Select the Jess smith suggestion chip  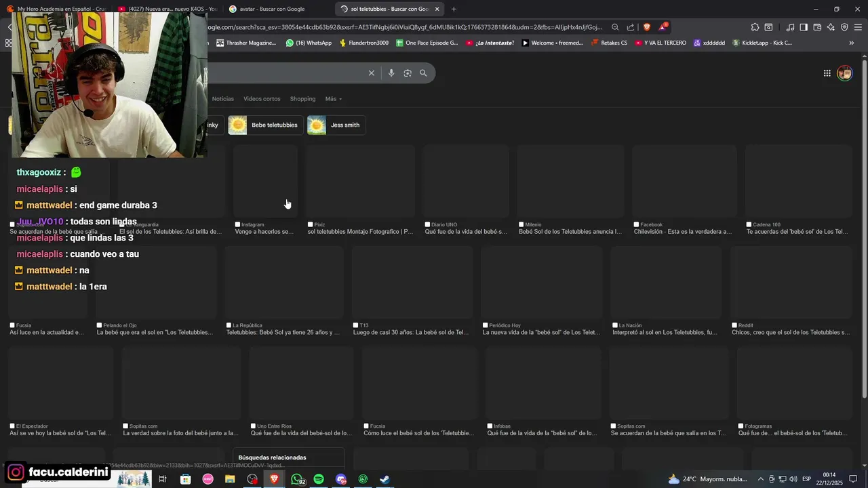pos(336,125)
